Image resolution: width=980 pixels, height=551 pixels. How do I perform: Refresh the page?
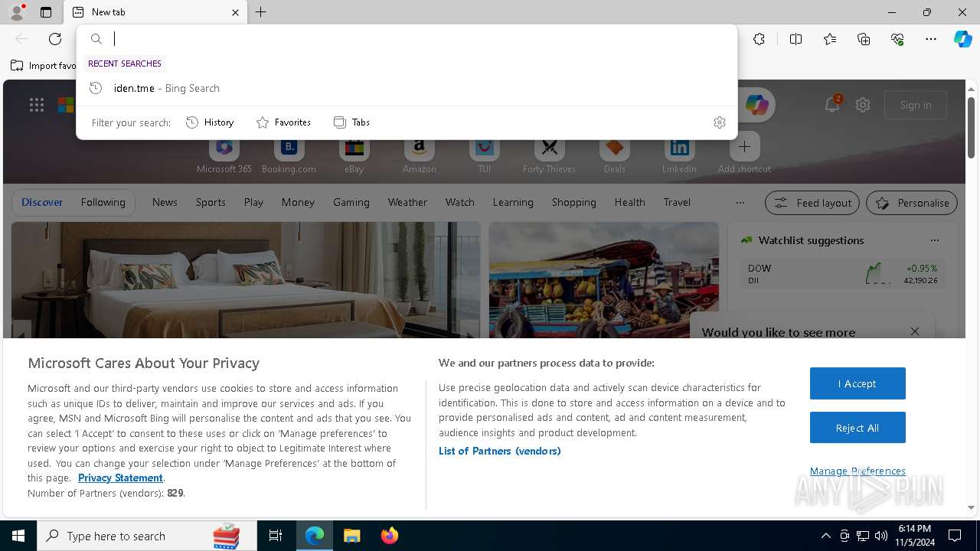(55, 39)
